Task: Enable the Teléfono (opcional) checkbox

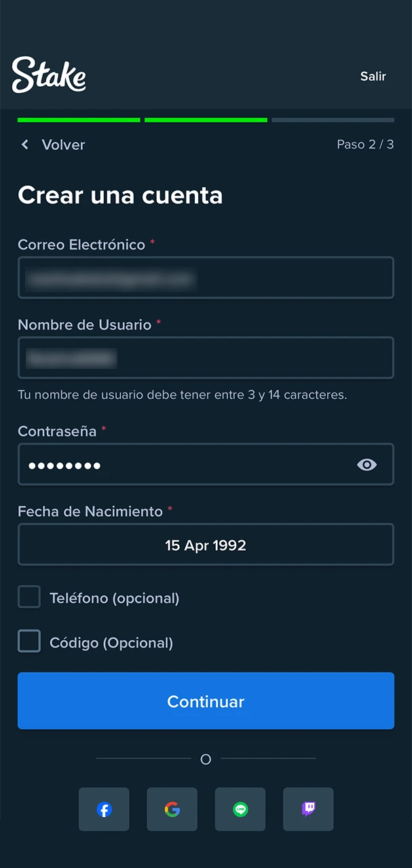Action: [x=29, y=597]
